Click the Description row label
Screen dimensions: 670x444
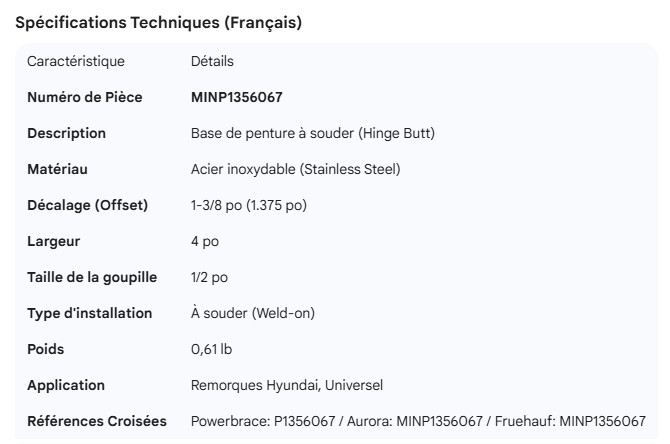click(66, 134)
